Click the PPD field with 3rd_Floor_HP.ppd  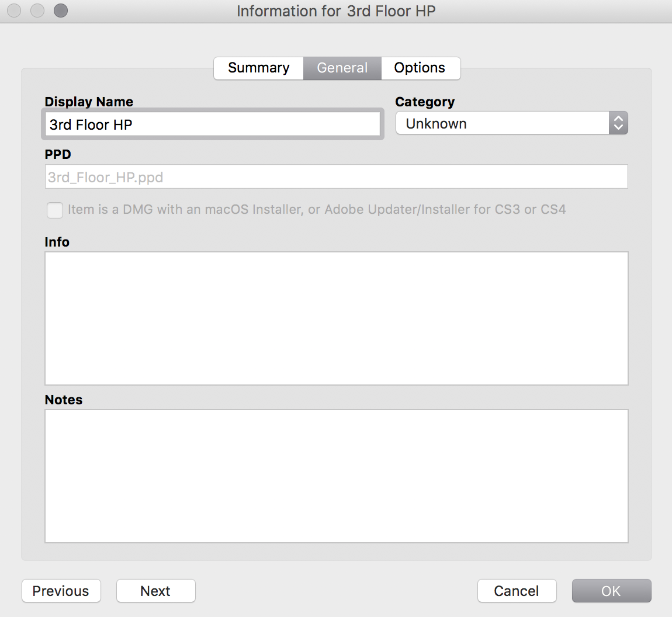pyautogui.click(x=337, y=176)
